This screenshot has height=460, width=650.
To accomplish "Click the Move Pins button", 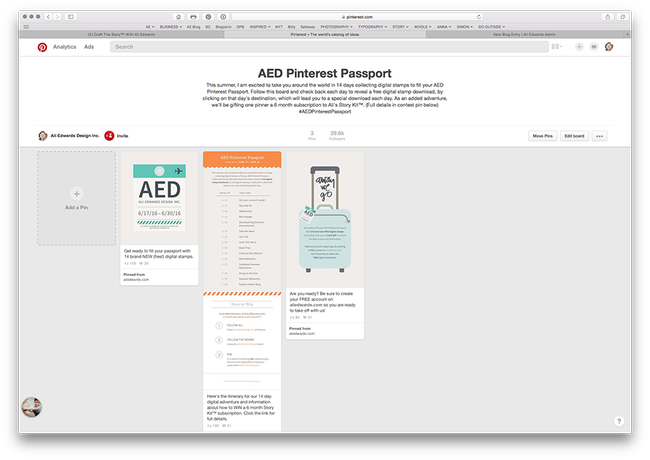I will point(542,136).
